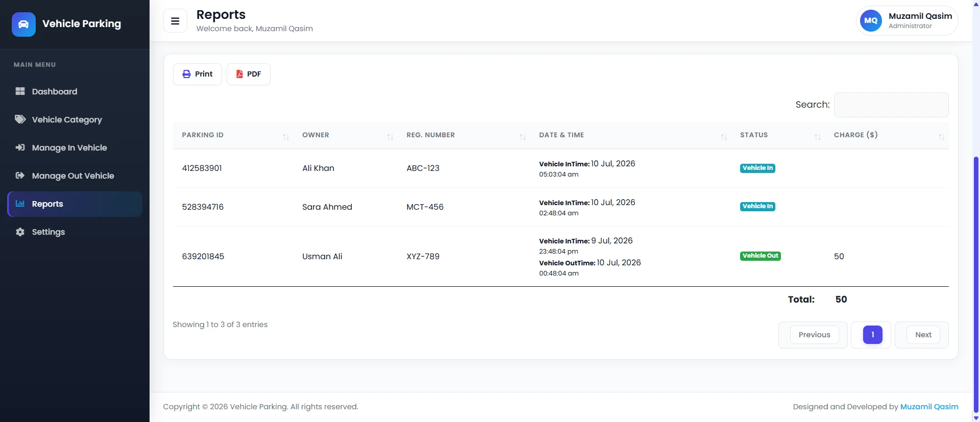Click 'Showing 1 to 3 of 3 entries'
Viewport: 980px width, 422px height.
point(220,325)
